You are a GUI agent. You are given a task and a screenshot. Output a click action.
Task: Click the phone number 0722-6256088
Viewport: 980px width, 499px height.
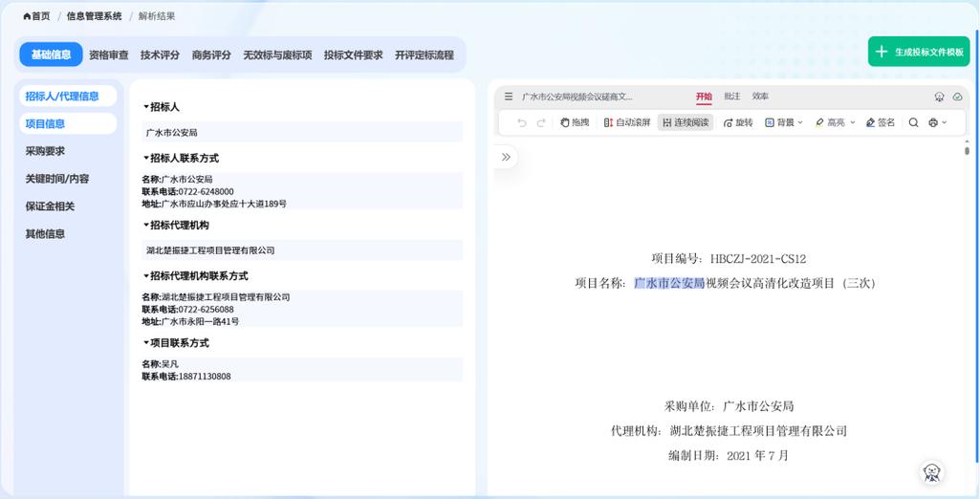click(x=206, y=309)
